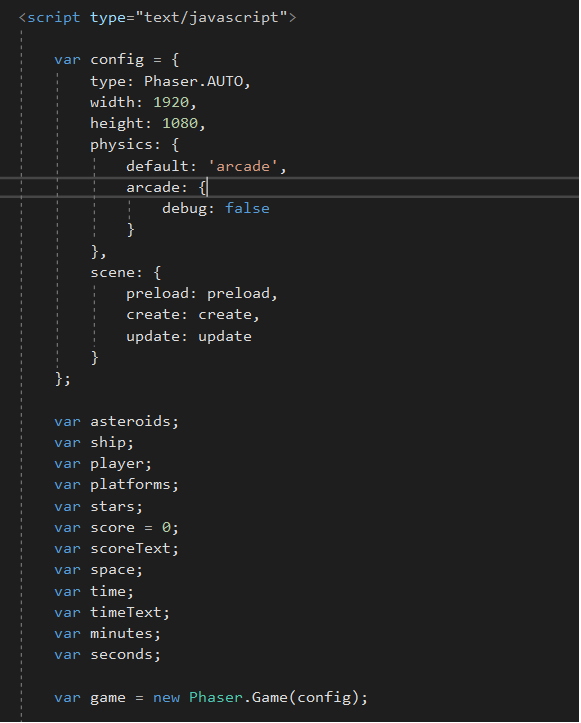Click the 'arcade' string literal

pyautogui.click(x=243, y=166)
